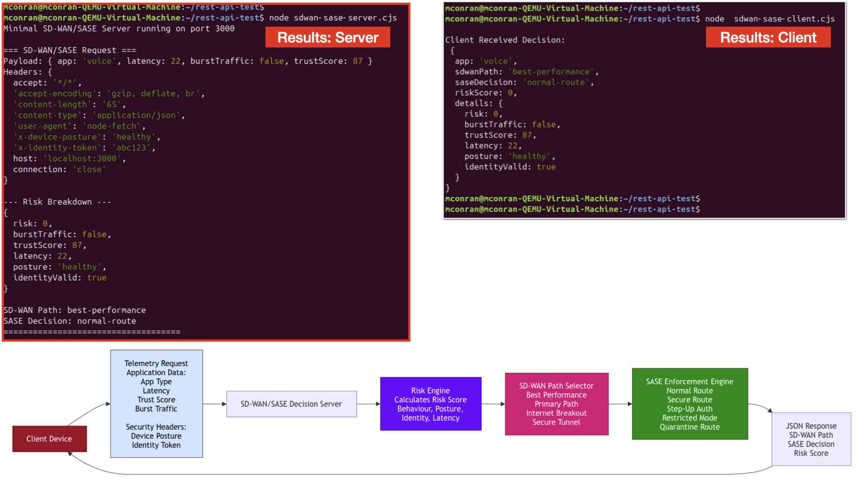
Task: Click the '--- Risk Breakdown ---' heading
Action: click(57, 202)
